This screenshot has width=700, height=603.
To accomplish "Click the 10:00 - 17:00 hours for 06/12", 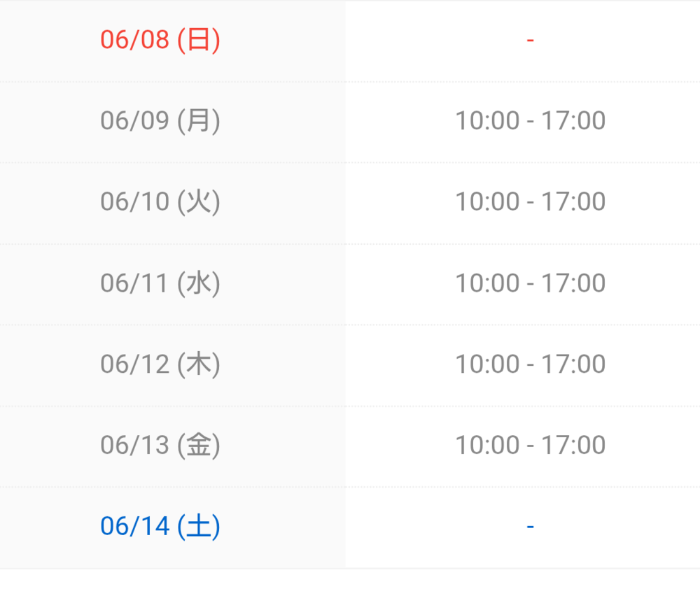I will click(x=531, y=364).
